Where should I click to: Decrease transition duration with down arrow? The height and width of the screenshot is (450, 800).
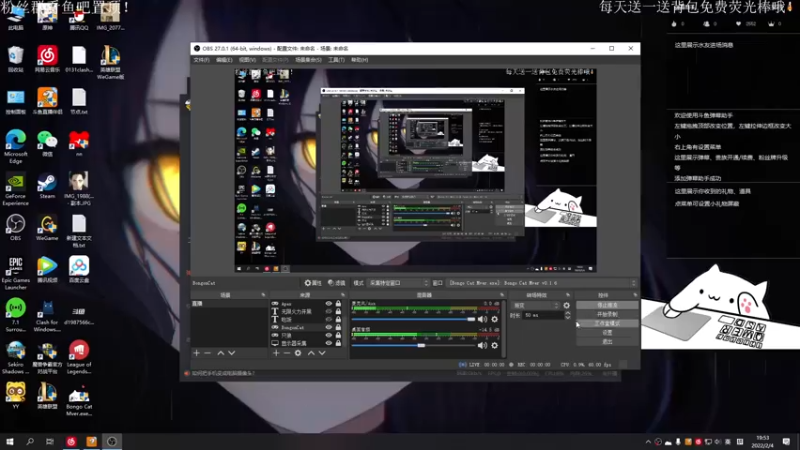pos(567,317)
